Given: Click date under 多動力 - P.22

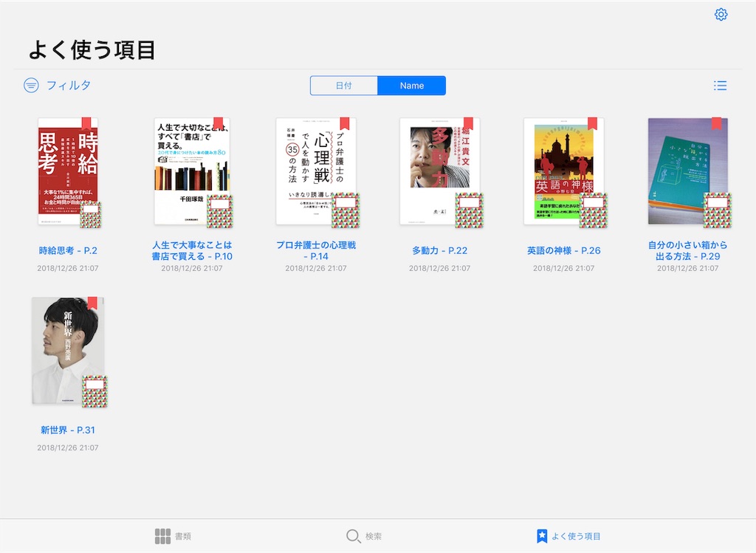Looking at the screenshot, I should pos(440,268).
